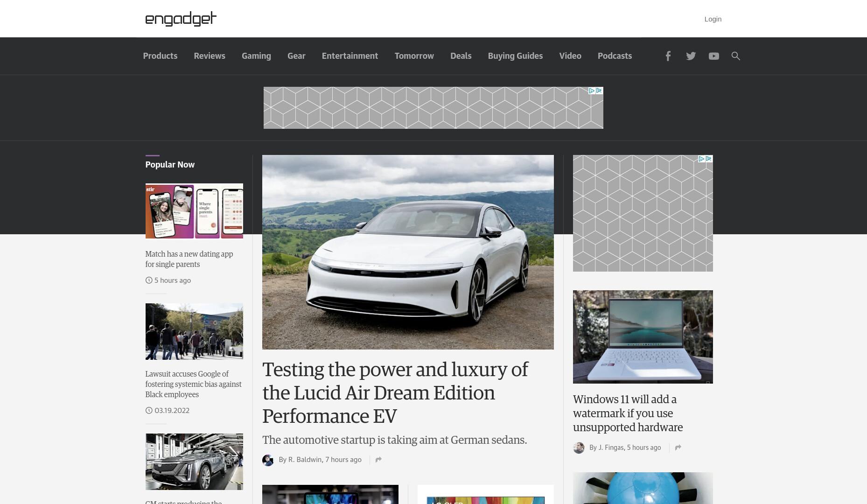Viewport: 867px width, 504px height.
Task: Open Match dating app article link
Action: click(189, 259)
